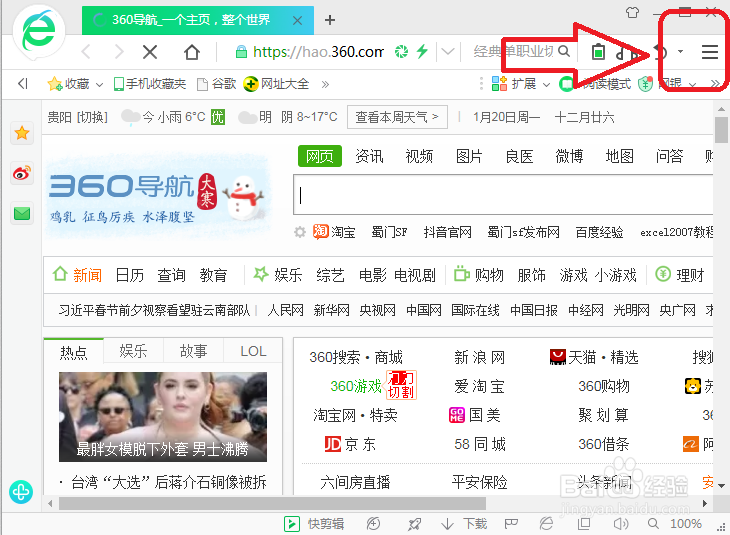Click the back navigation arrow
The width and height of the screenshot is (730, 535).
coord(86,52)
